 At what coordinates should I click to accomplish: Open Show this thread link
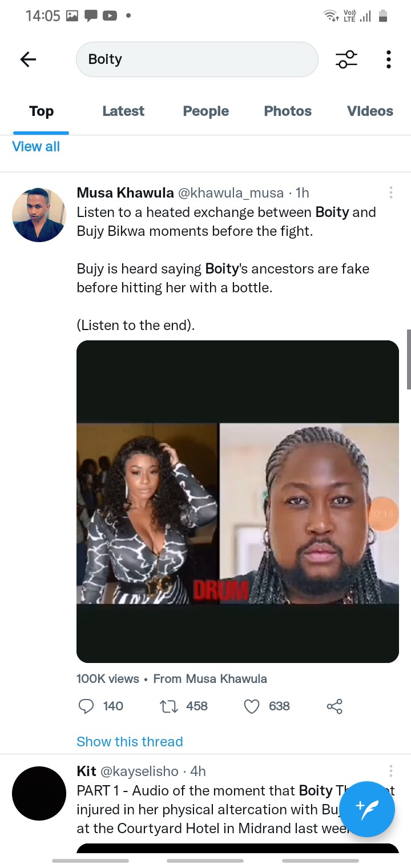point(130,742)
